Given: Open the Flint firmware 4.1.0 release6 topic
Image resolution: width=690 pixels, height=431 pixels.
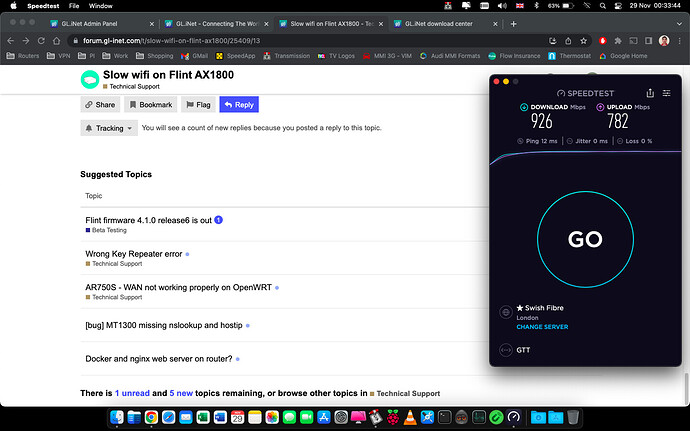Looking at the screenshot, I should pyautogui.click(x=148, y=220).
